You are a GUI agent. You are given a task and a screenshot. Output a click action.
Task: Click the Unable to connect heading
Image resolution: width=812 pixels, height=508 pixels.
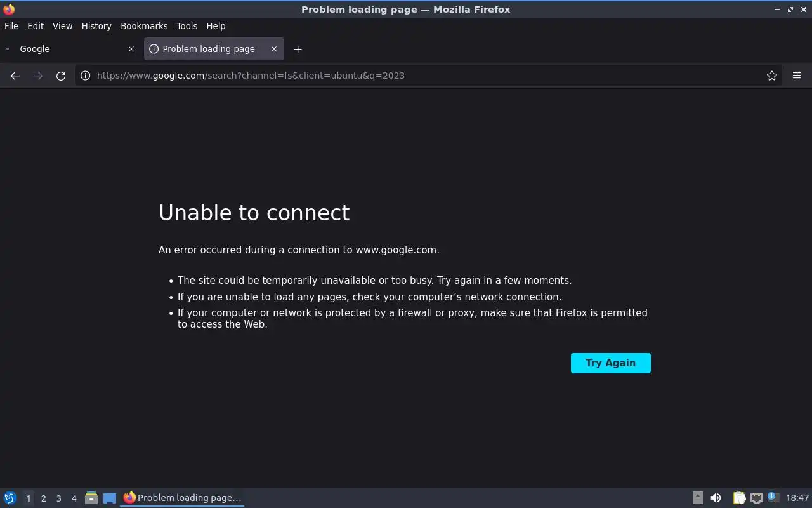(x=254, y=213)
